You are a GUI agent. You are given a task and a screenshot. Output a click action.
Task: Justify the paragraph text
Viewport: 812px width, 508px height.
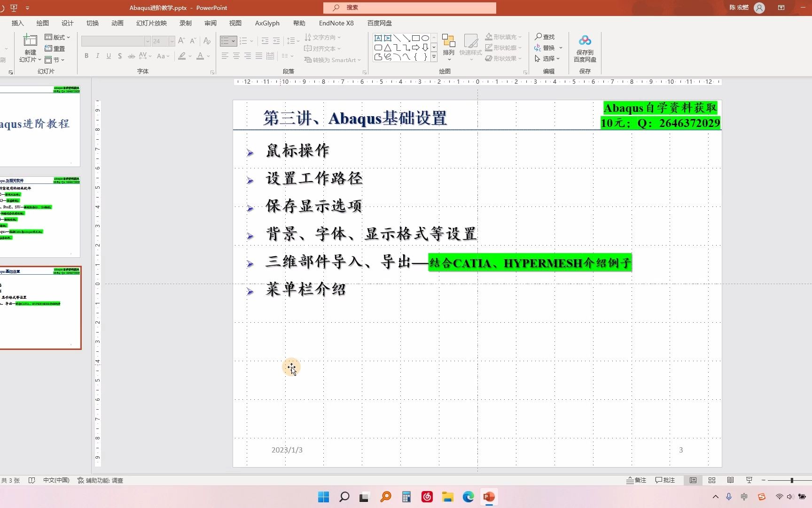pos(259,56)
